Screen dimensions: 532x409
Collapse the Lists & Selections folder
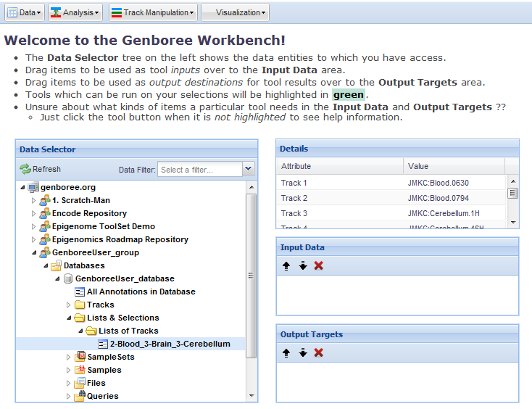[x=69, y=318]
